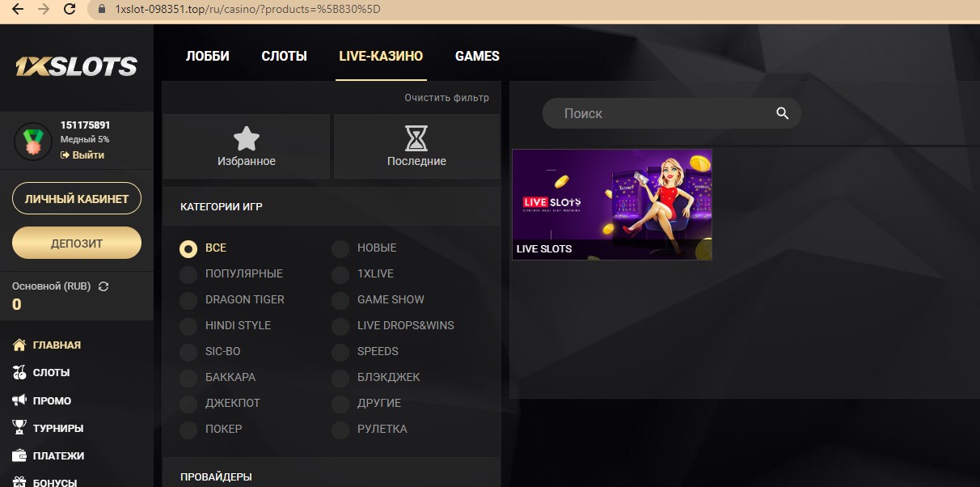Click the ДЕПОЗИТ button
The width and height of the screenshot is (980, 487).
coord(77,243)
